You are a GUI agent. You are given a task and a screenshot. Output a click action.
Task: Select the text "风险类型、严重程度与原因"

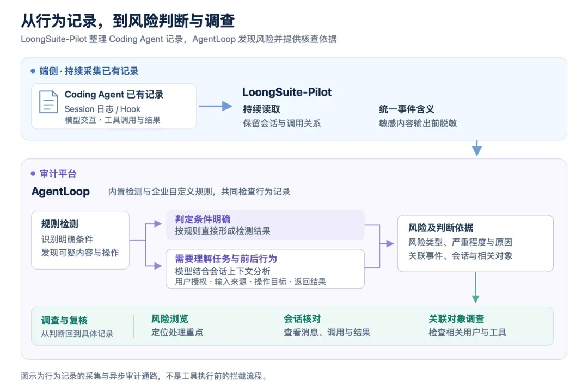[x=460, y=242]
